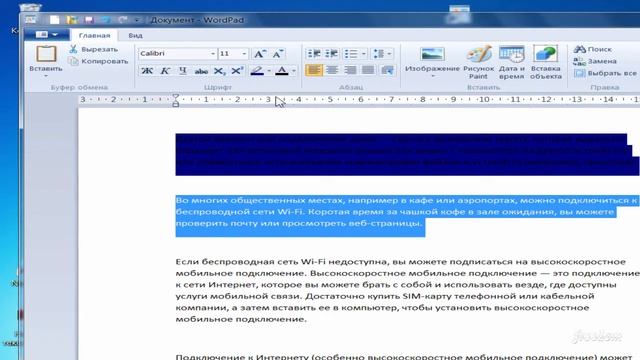This screenshot has height=360, width=640.
Task: Open the Замена replace tool
Action: tap(595, 61)
